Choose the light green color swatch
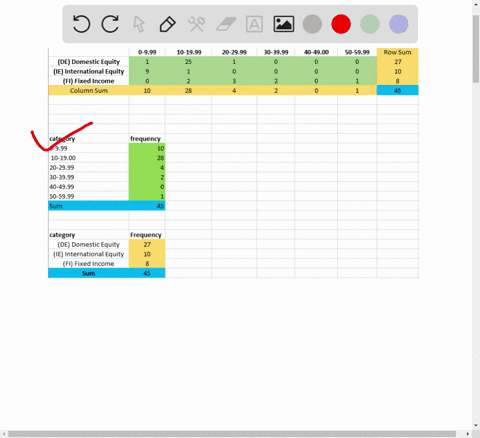Viewport: 480px width, 438px height. tap(370, 24)
